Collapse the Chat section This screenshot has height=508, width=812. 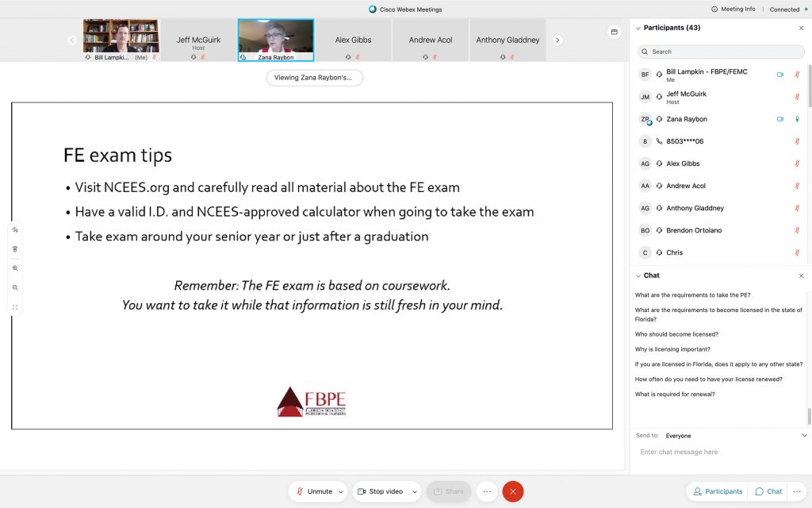(x=639, y=275)
